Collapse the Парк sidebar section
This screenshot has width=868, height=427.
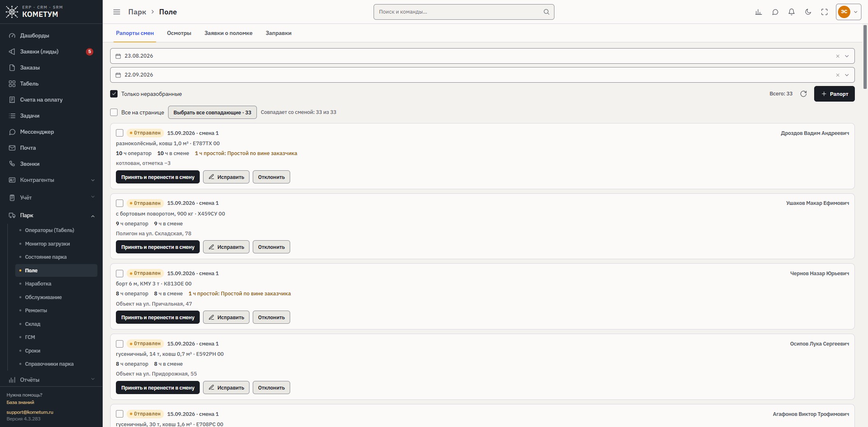[x=51, y=215]
